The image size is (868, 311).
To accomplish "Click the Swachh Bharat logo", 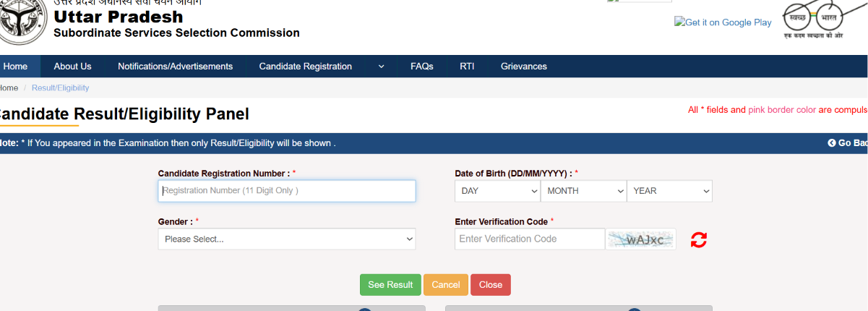I will click(x=814, y=20).
